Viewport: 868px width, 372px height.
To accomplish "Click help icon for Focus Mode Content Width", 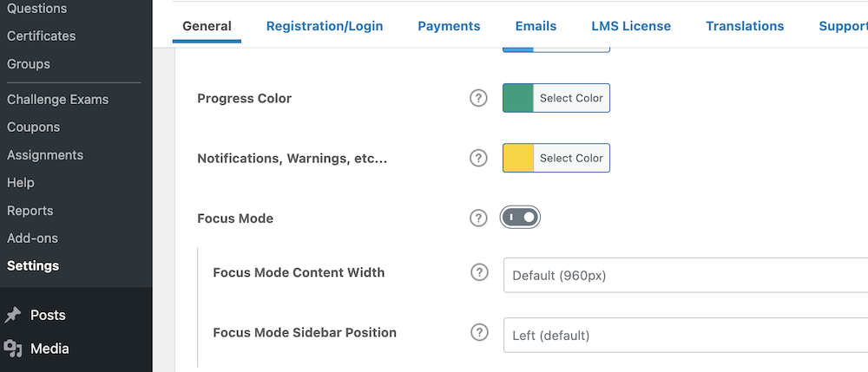I will pyautogui.click(x=479, y=272).
